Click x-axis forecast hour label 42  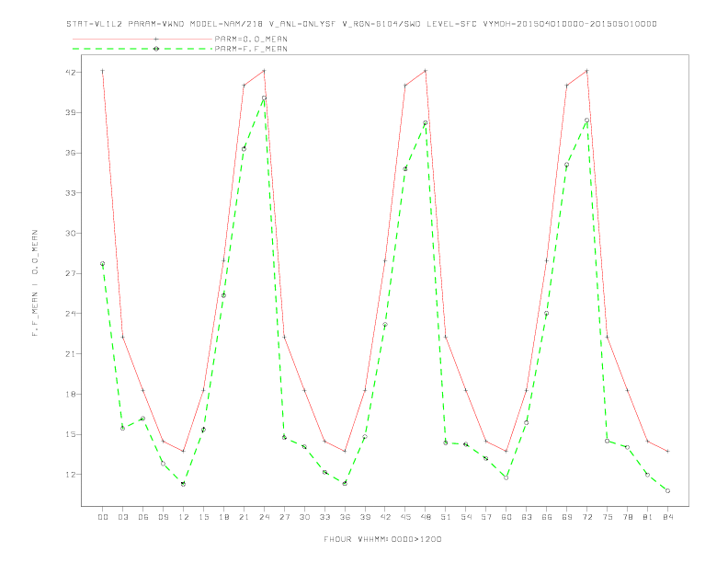pos(385,517)
